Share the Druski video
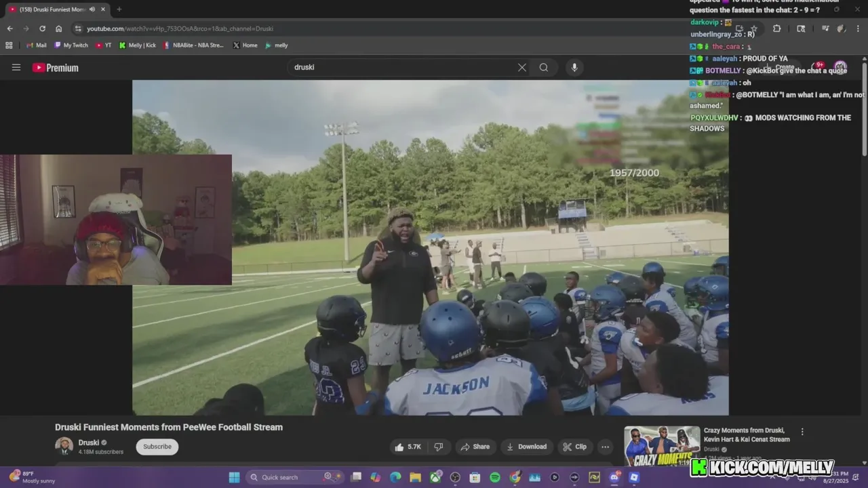The width and height of the screenshot is (868, 488). (475, 447)
